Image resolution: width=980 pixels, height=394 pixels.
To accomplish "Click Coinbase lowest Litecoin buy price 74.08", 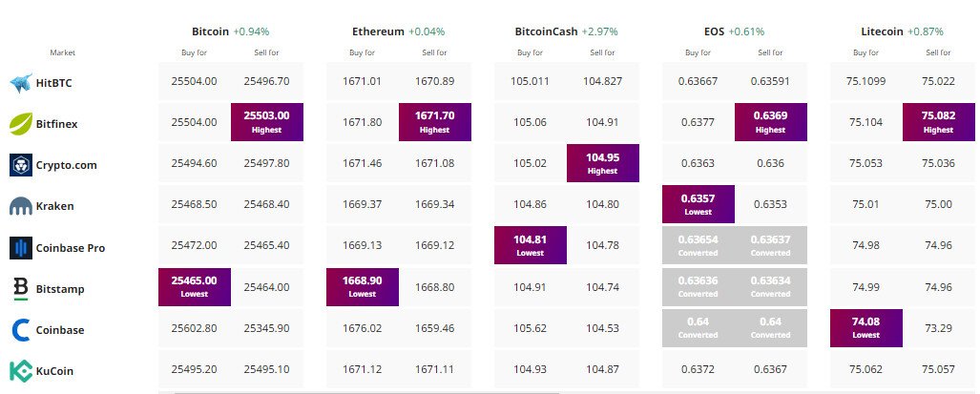I will tap(866, 328).
